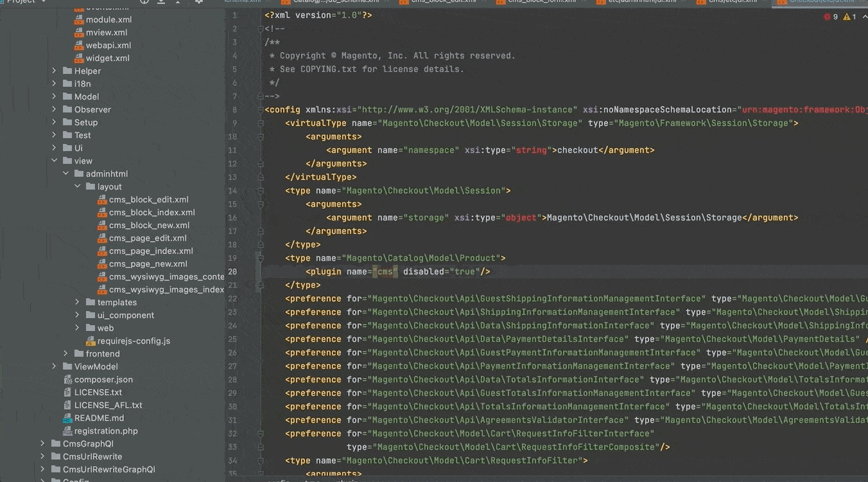868x482 pixels.
Task: Click the JS file icon of requirejs-config.js
Action: click(91, 341)
